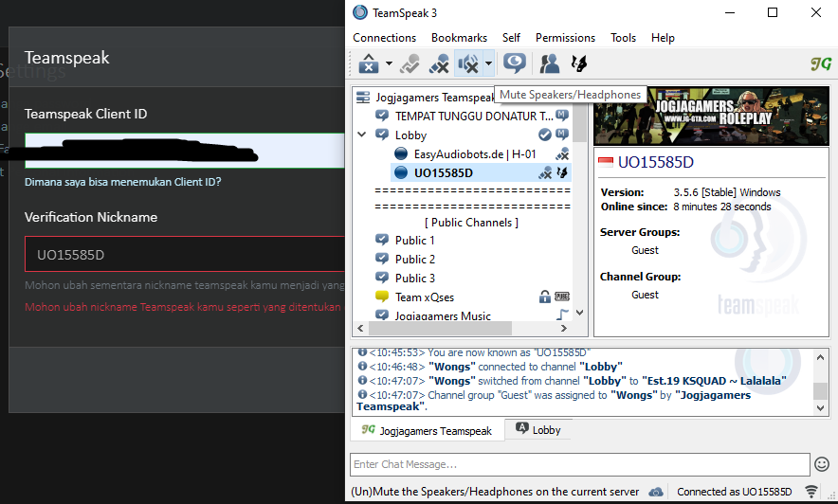Click the channel tree horizontal scrollbar thumb
The width and height of the screenshot is (838, 504).
[439, 329]
